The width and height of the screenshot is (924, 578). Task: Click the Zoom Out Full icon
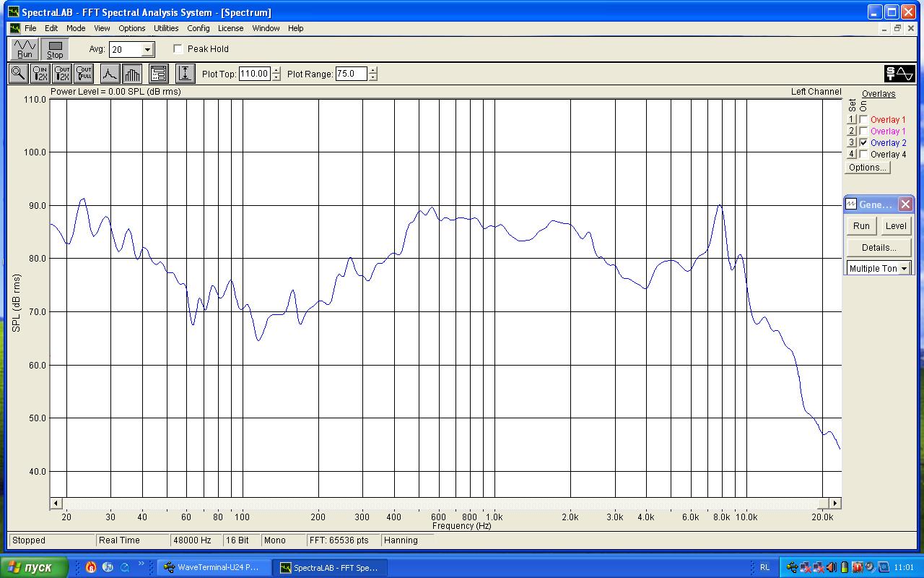[x=84, y=74]
